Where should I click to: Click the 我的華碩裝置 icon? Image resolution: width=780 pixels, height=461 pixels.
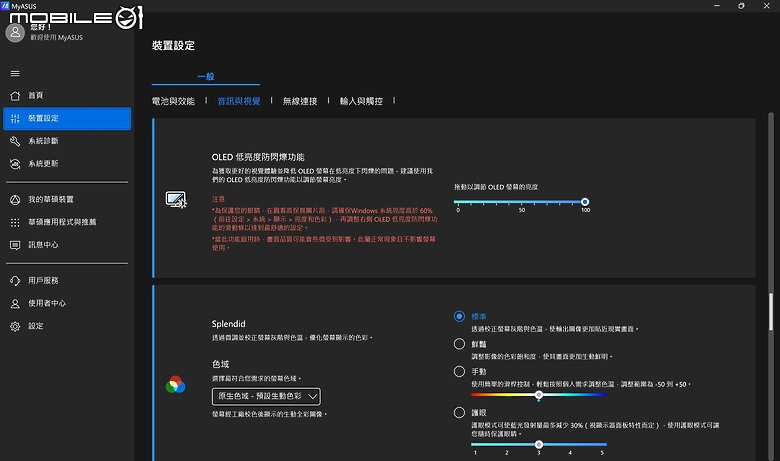click(x=15, y=199)
